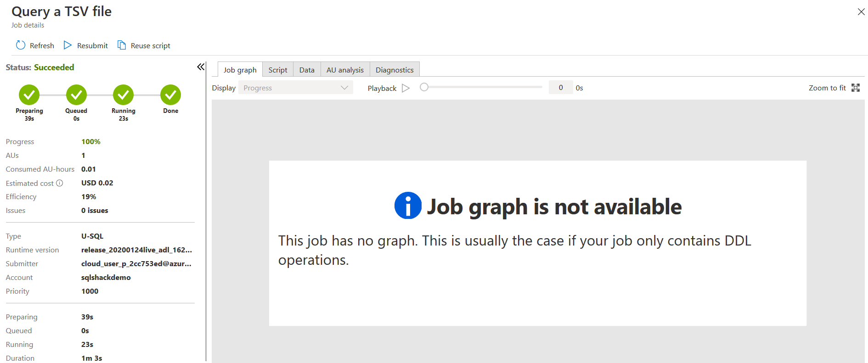Click the Refresh circular arrow icon
The width and height of the screenshot is (868, 363).
click(x=21, y=45)
